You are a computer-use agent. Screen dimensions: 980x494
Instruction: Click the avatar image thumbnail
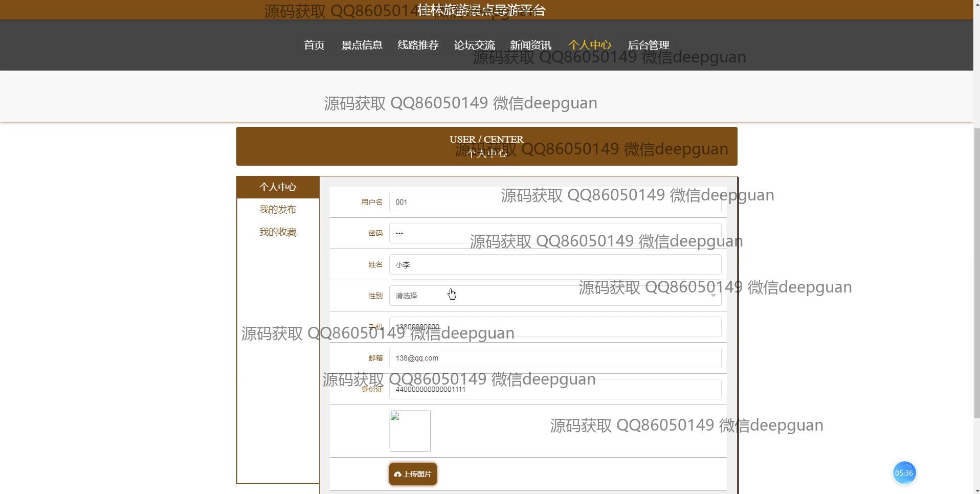[x=410, y=431]
